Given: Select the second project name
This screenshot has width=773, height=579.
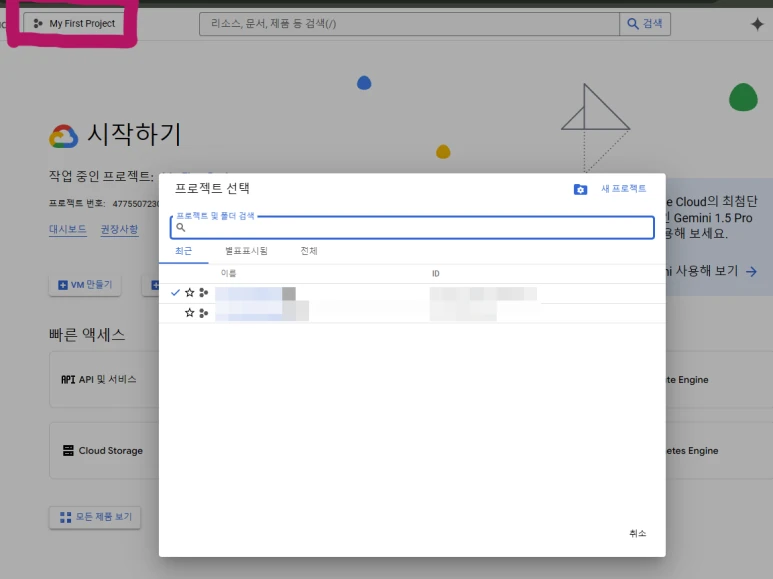Looking at the screenshot, I should click(262, 311).
